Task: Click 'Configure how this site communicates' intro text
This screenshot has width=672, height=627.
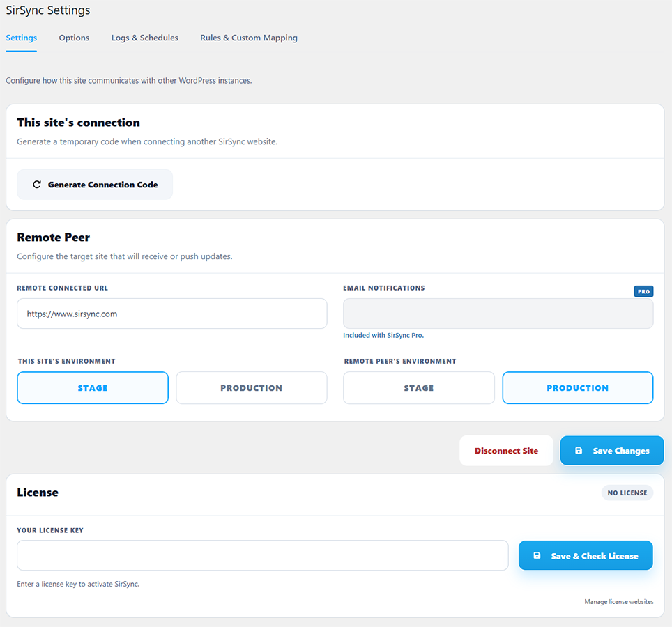Action: point(128,81)
